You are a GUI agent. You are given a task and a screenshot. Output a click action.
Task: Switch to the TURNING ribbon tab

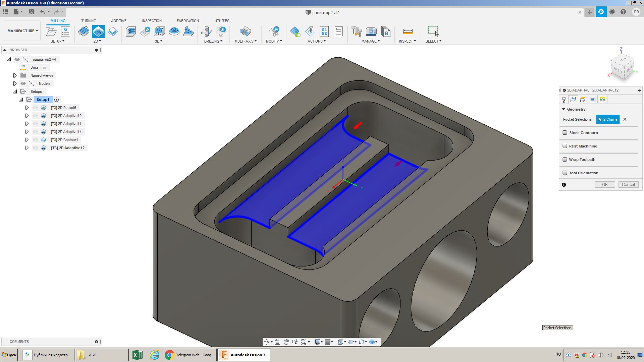coord(89,21)
